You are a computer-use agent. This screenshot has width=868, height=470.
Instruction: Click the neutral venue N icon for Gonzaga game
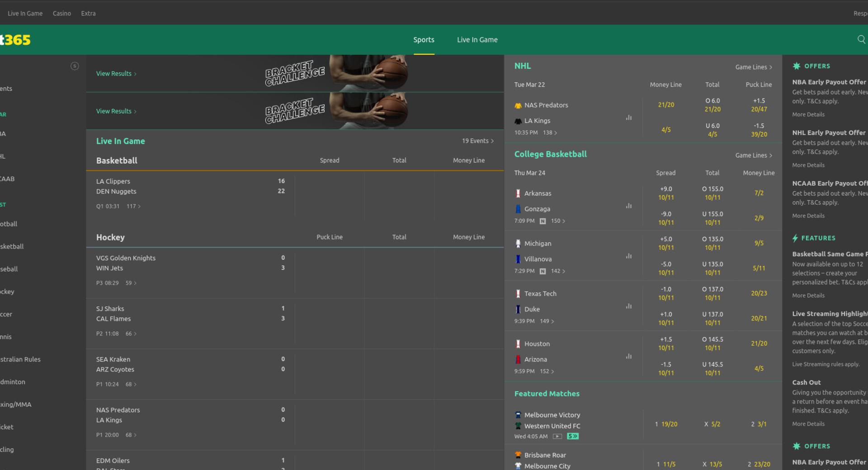point(543,221)
